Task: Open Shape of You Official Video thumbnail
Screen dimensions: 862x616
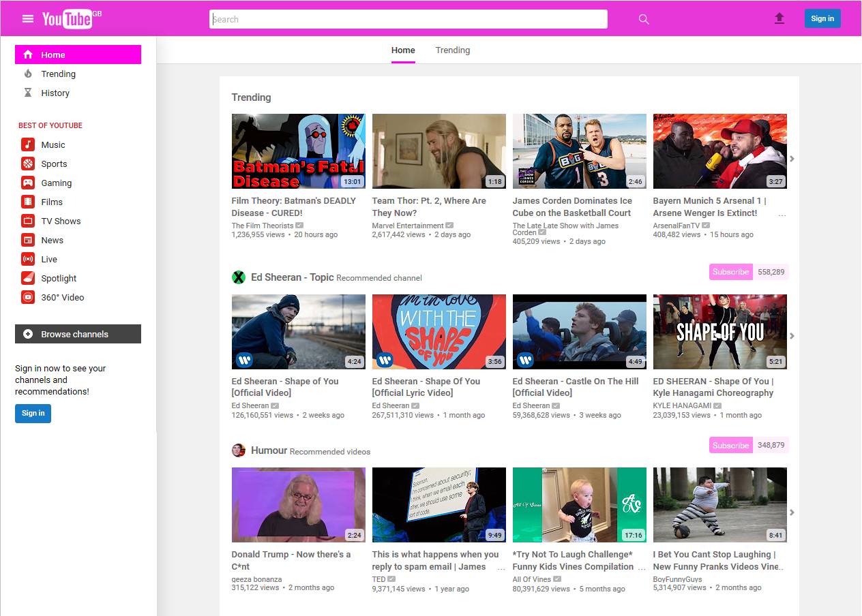Action: pyautogui.click(x=299, y=332)
